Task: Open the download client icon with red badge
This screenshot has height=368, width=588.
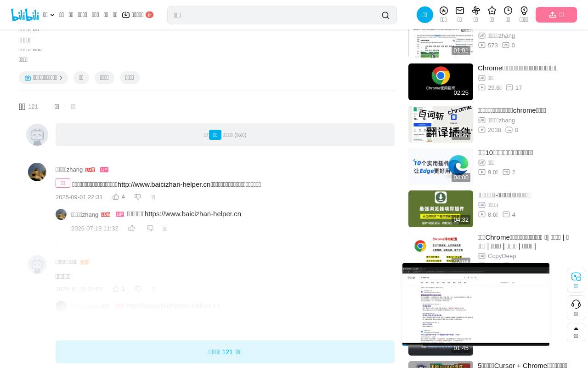Action: pyautogui.click(x=137, y=15)
